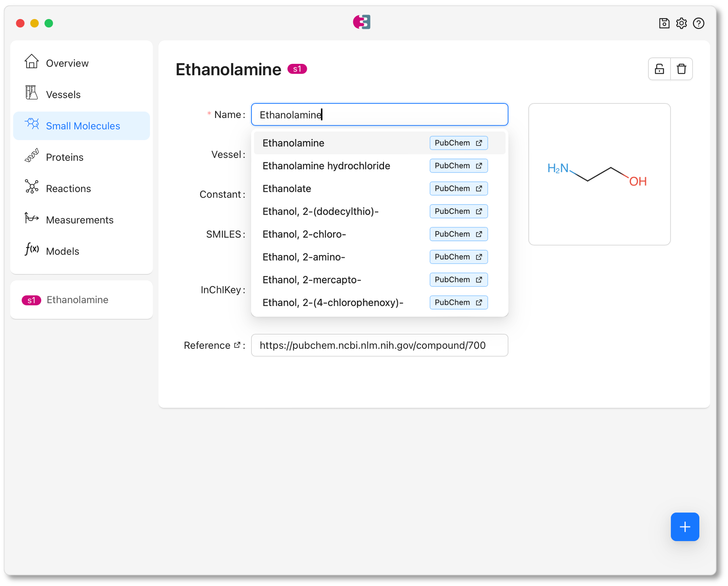Image resolution: width=728 pixels, height=586 pixels.
Task: Toggle the lock on the Ethanolamine entry
Action: coord(659,69)
